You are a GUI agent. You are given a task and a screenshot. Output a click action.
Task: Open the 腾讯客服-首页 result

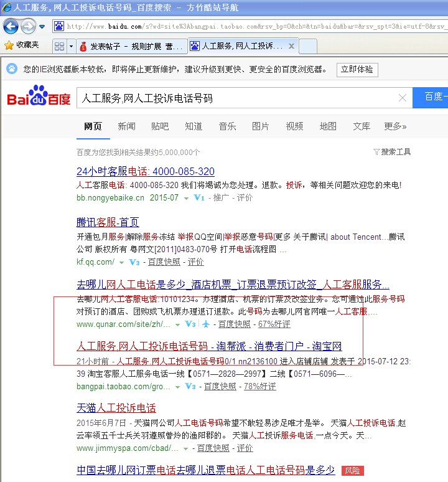[108, 222]
